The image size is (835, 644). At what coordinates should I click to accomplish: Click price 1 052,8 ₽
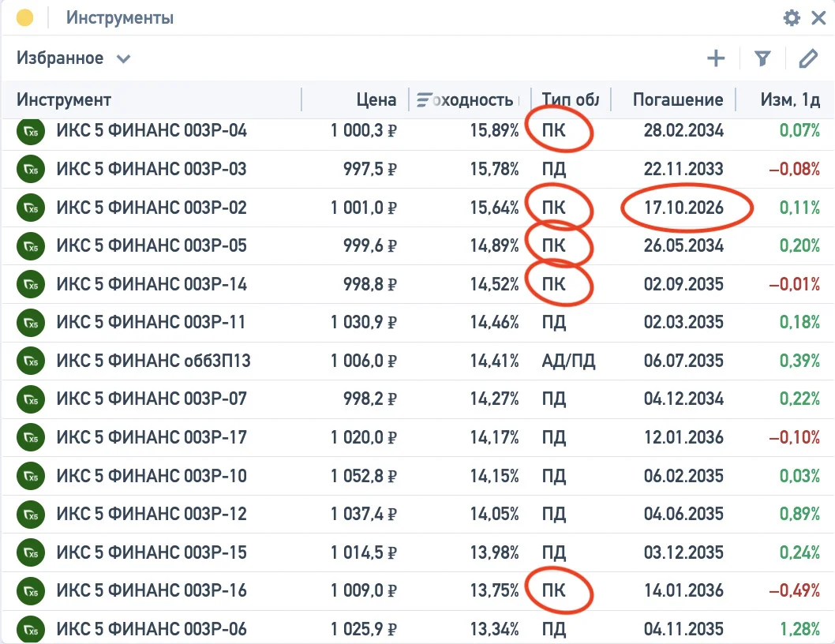[364, 476]
